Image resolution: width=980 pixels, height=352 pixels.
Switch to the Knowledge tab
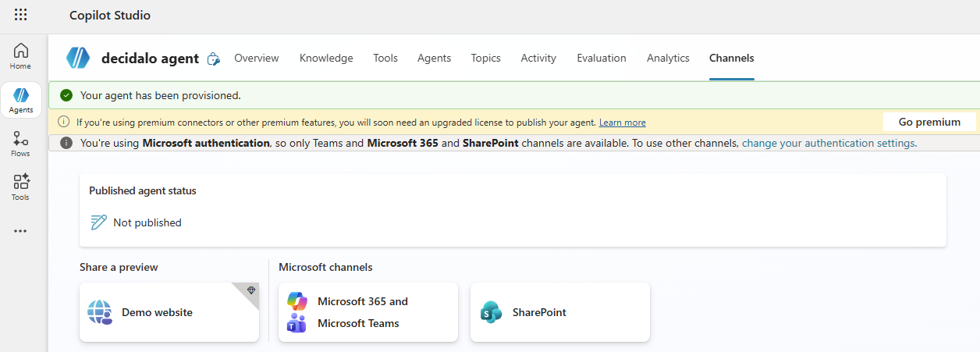pyautogui.click(x=326, y=58)
